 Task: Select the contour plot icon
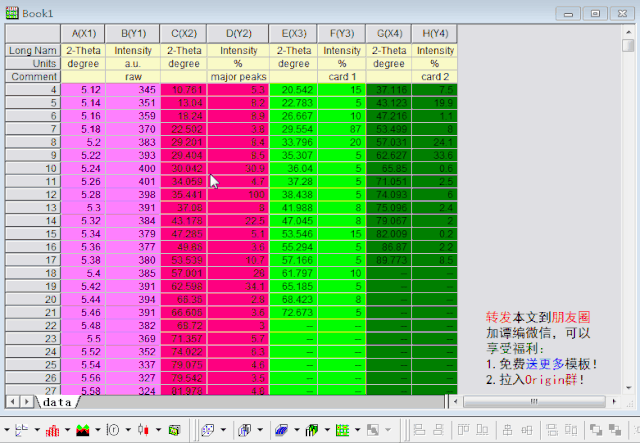click(343, 430)
